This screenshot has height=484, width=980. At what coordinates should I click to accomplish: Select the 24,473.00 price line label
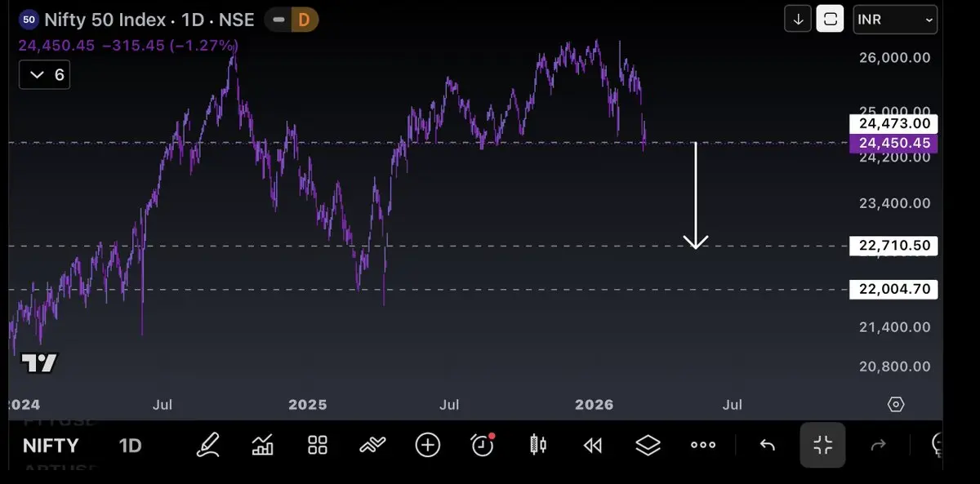tap(893, 124)
